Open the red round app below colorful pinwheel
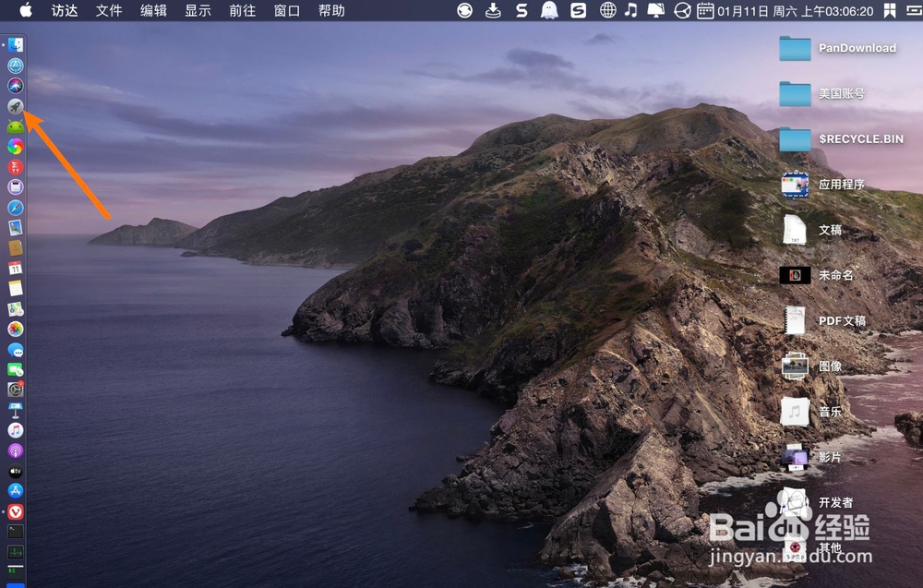 coord(16,166)
